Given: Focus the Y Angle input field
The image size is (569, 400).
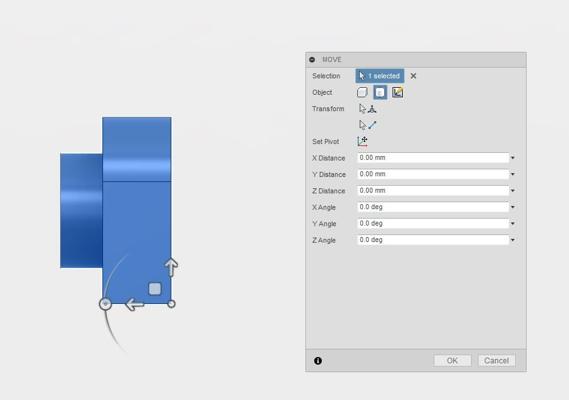Looking at the screenshot, I should coord(433,224).
